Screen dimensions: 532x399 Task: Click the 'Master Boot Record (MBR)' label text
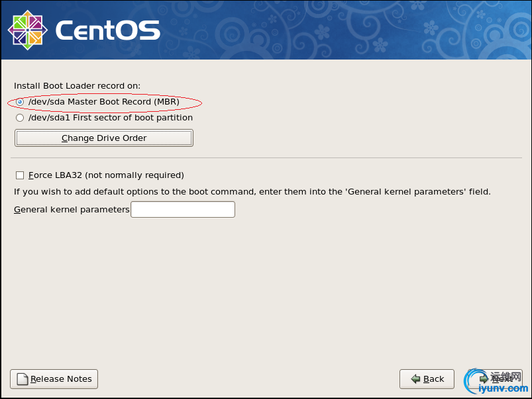click(x=123, y=102)
